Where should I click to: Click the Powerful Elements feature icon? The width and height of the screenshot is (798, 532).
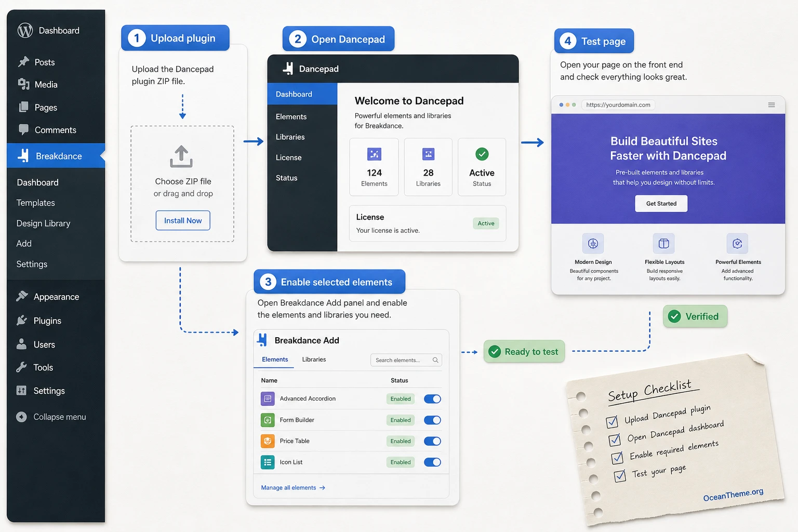click(737, 244)
